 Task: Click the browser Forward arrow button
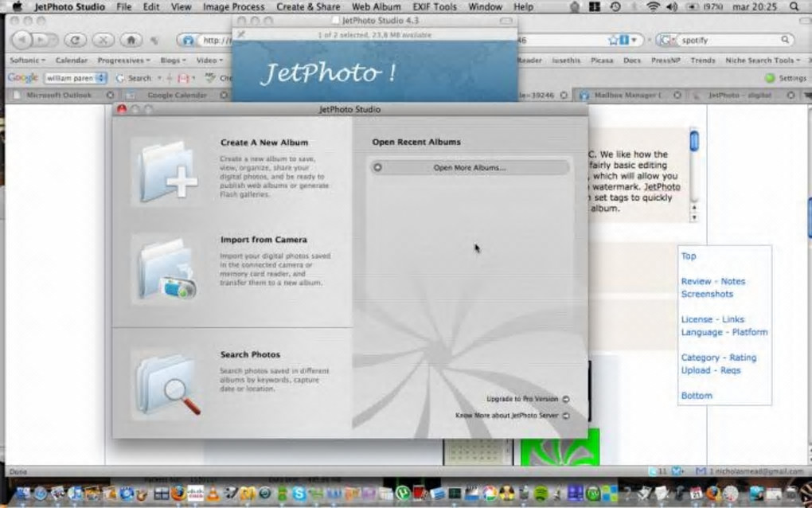pyautogui.click(x=42, y=40)
